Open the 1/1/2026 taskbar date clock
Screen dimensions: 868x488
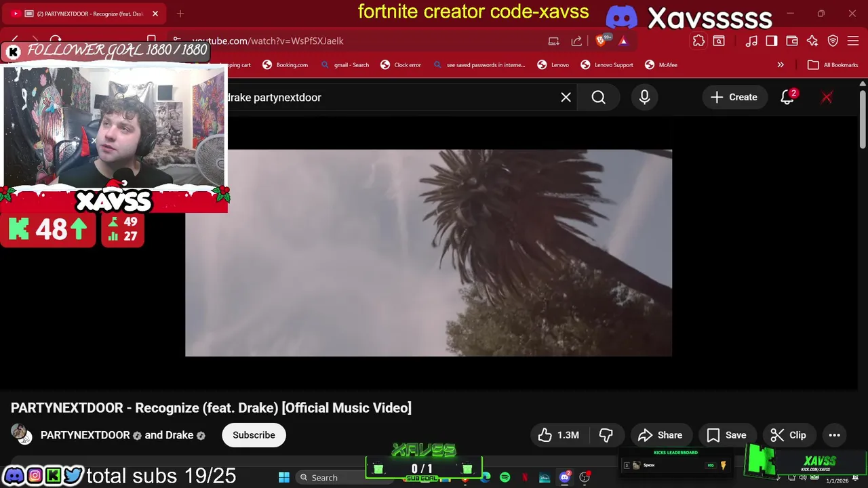pyautogui.click(x=837, y=481)
